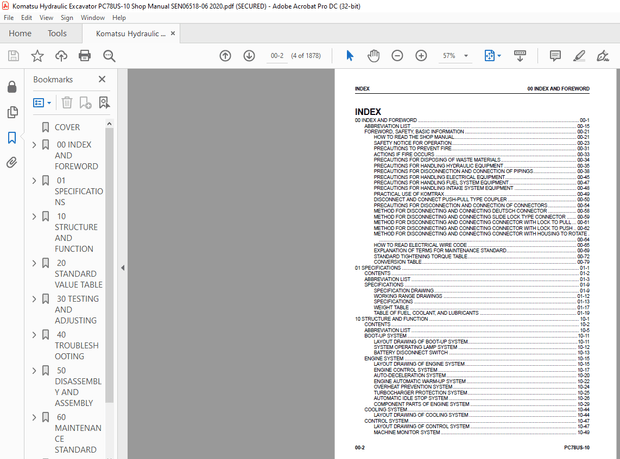This screenshot has height=459, width=620.
Task: Switch to the Tools tab
Action: point(57,34)
